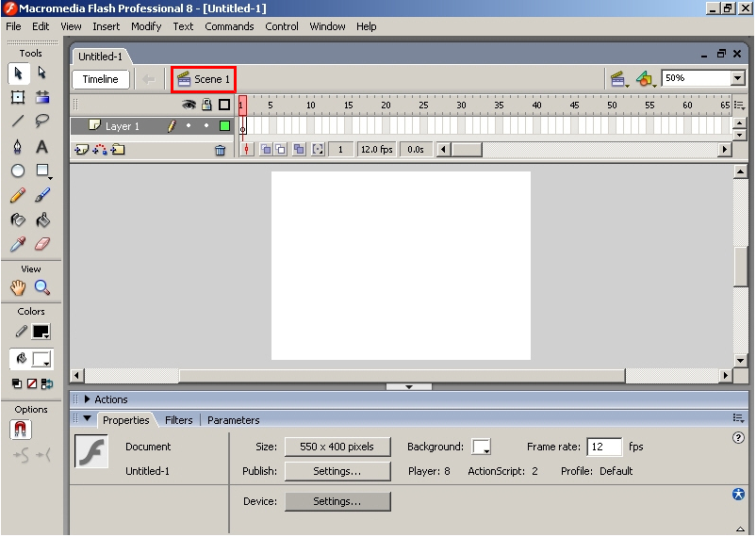This screenshot has height=537, width=756.
Task: Select the Oval tool
Action: tap(18, 171)
